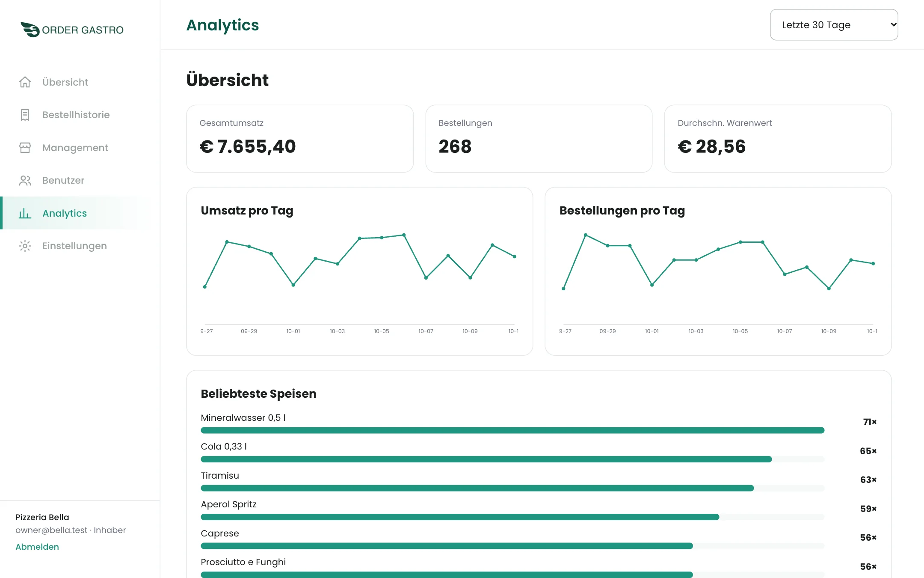This screenshot has width=924, height=578.
Task: Click the Mineralwasser 0,5 l progress bar
Action: click(512, 430)
